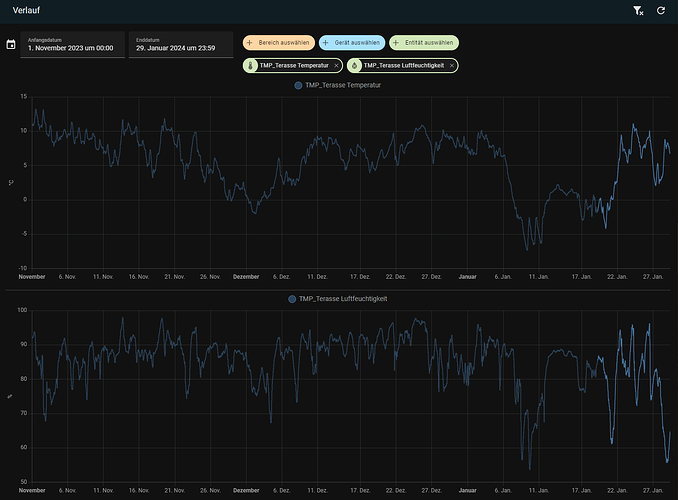Viewport: 678px width, 500px height.
Task: Click thermometer icon on Temperatur chip
Action: click(251, 65)
